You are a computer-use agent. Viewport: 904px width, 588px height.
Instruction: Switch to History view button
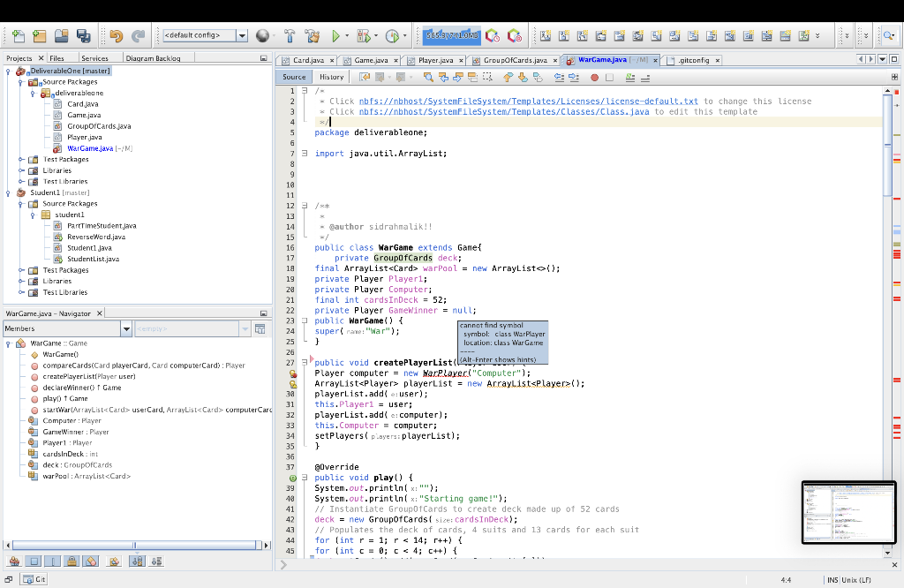(332, 77)
